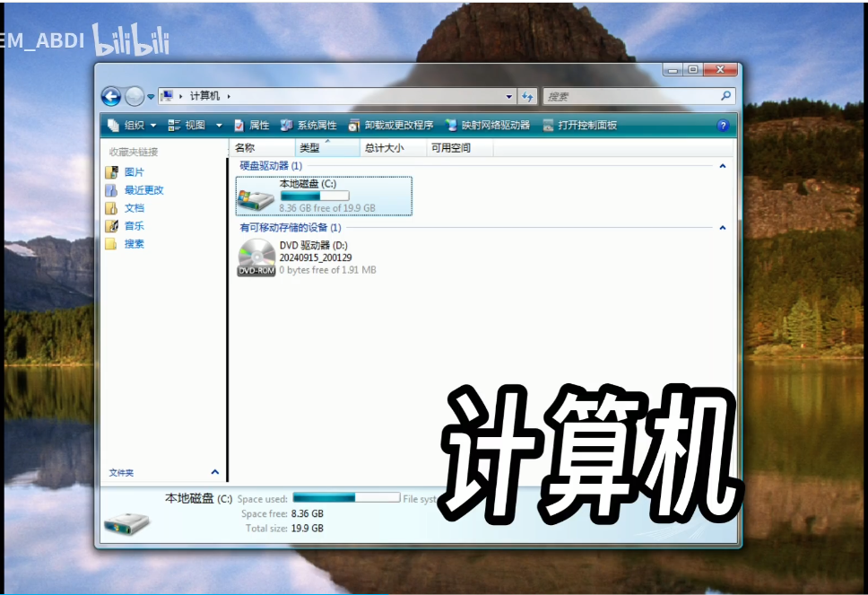Click 系统属性 (System Properties) toolbar button
The width and height of the screenshot is (868, 595).
point(308,126)
